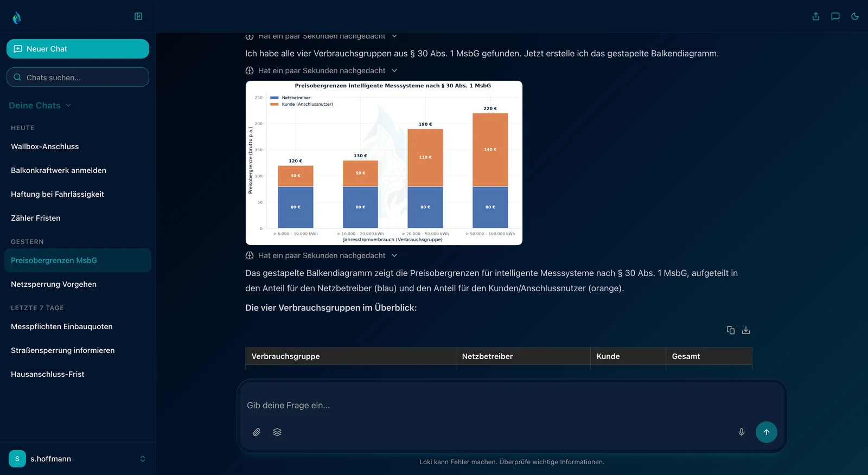Click the s.hoffmann avatar
The height and width of the screenshot is (475, 868).
pyautogui.click(x=17, y=459)
